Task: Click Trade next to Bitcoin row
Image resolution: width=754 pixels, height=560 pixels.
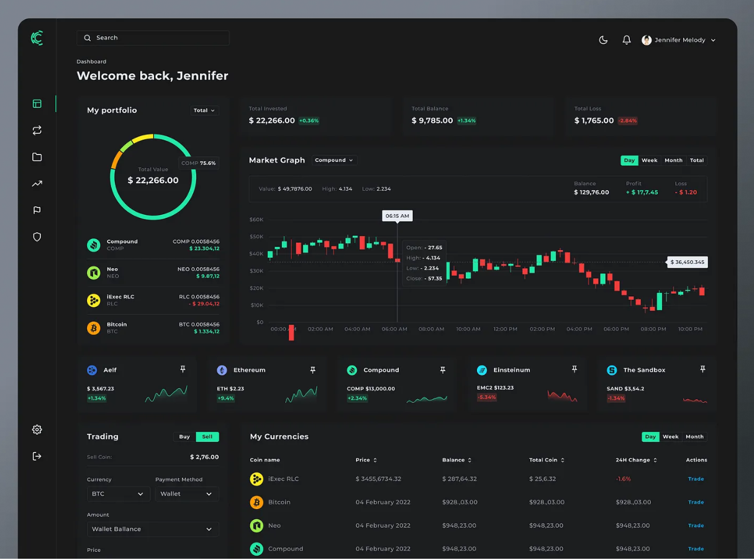Action: (x=696, y=502)
